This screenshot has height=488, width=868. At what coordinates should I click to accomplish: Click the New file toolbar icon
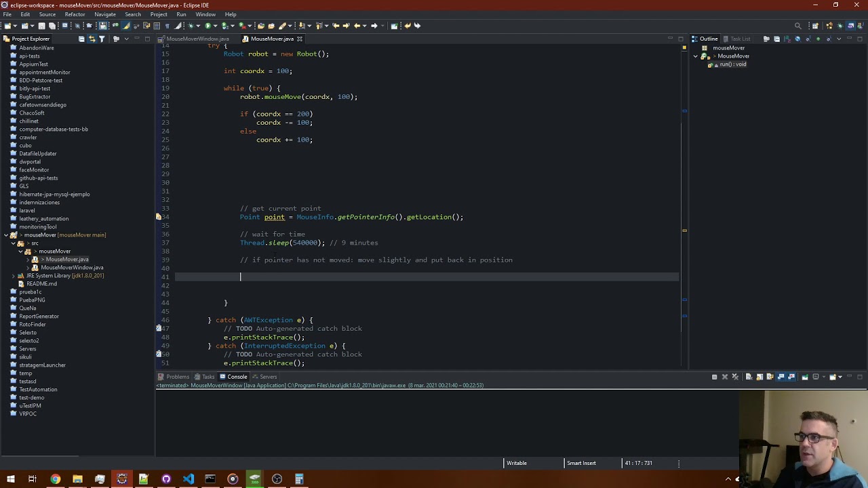(x=7, y=26)
